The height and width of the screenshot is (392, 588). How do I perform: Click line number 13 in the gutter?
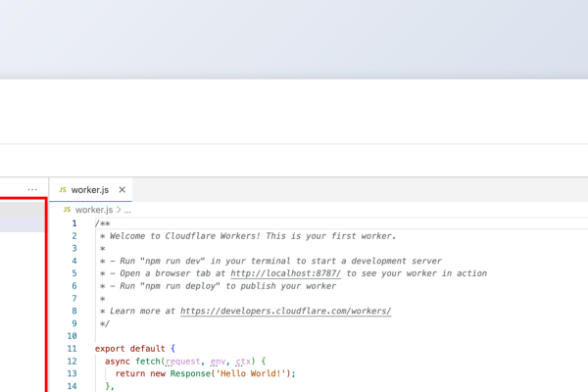coord(72,373)
